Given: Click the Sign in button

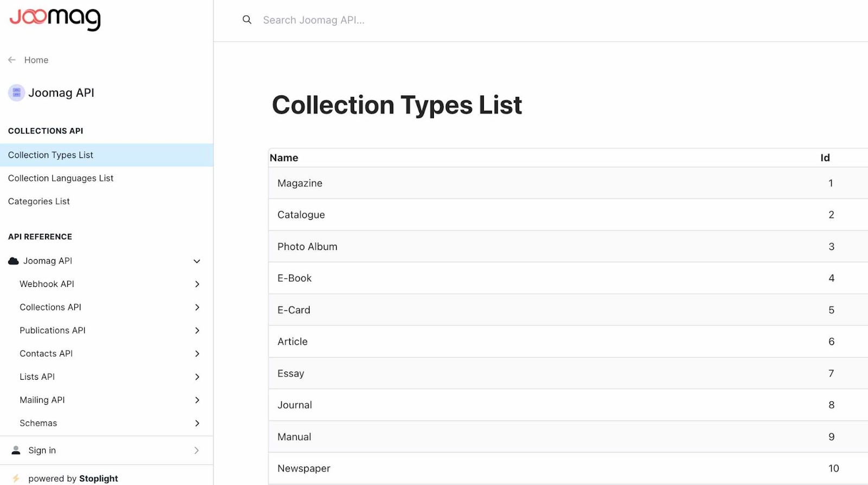Looking at the screenshot, I should pos(42,450).
